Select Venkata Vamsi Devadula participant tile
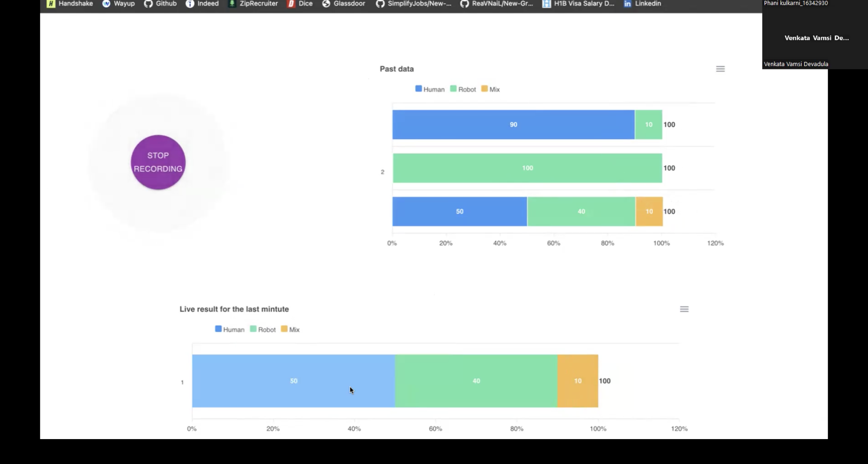The image size is (868, 464). click(x=815, y=38)
